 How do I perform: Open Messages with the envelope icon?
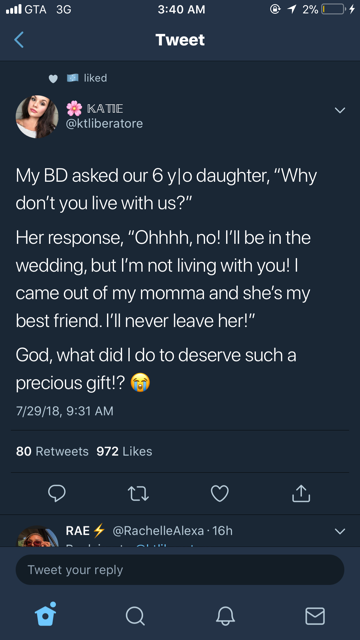[x=315, y=616]
